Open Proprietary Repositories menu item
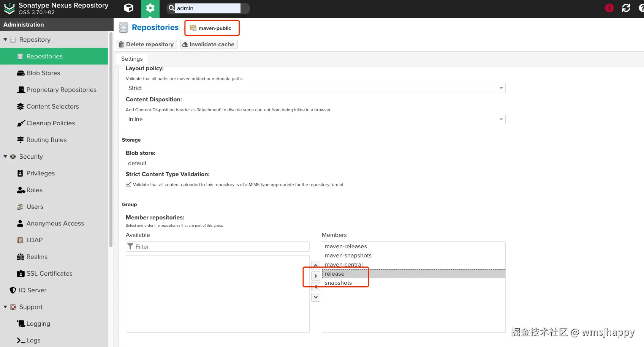The image size is (644, 347). (x=54, y=90)
